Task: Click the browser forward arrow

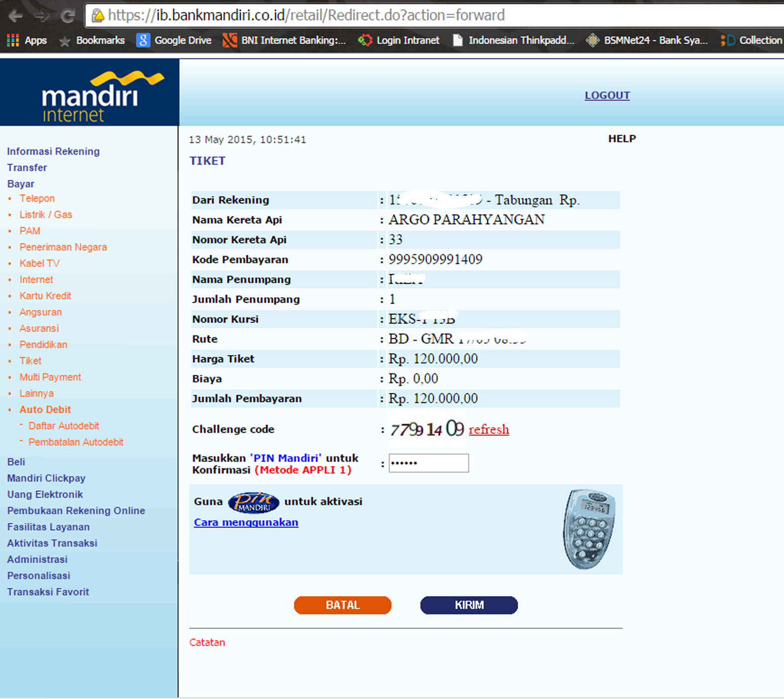Action: click(x=42, y=16)
